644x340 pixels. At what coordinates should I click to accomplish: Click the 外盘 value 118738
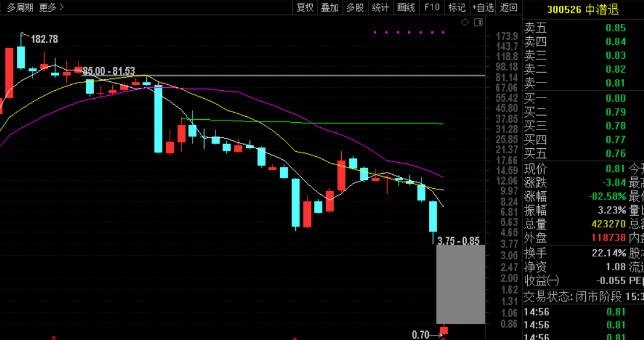point(609,238)
